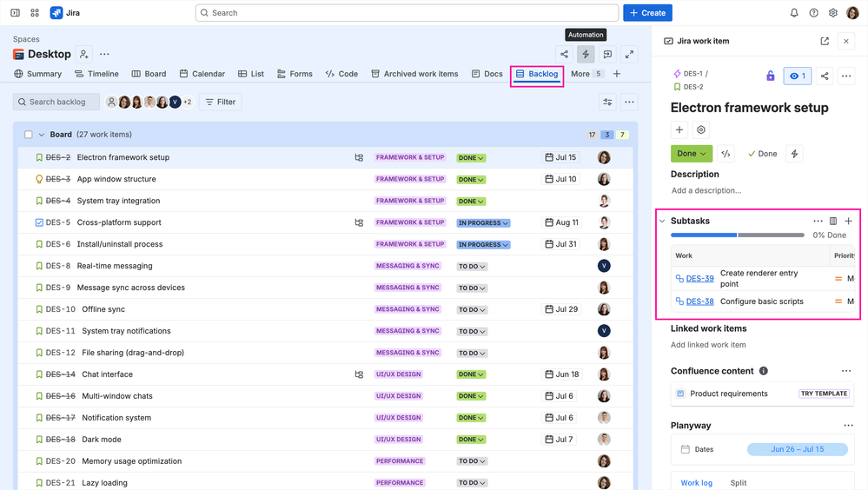Screen dimensions: 868x490
Task: Tick the Board select-all checkbox
Action: pyautogui.click(x=28, y=135)
